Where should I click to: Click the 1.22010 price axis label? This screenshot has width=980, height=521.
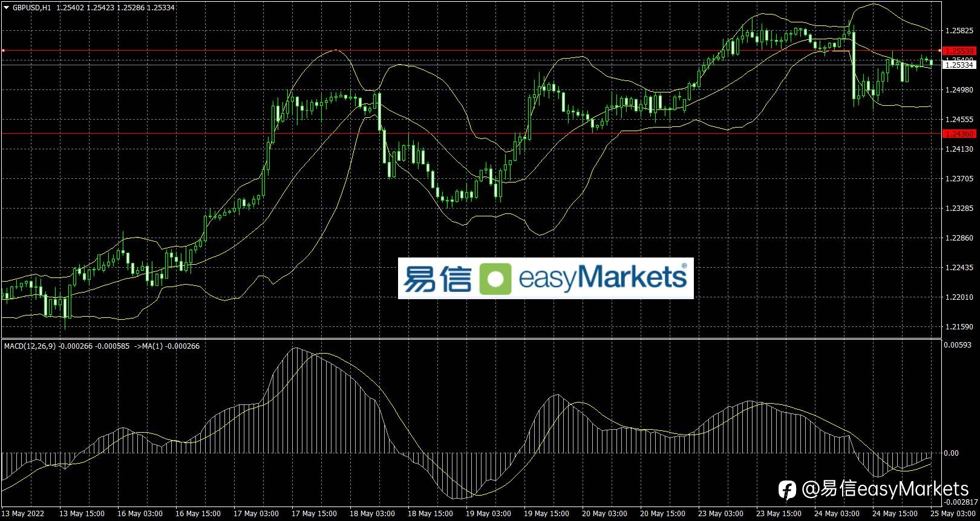[959, 297]
